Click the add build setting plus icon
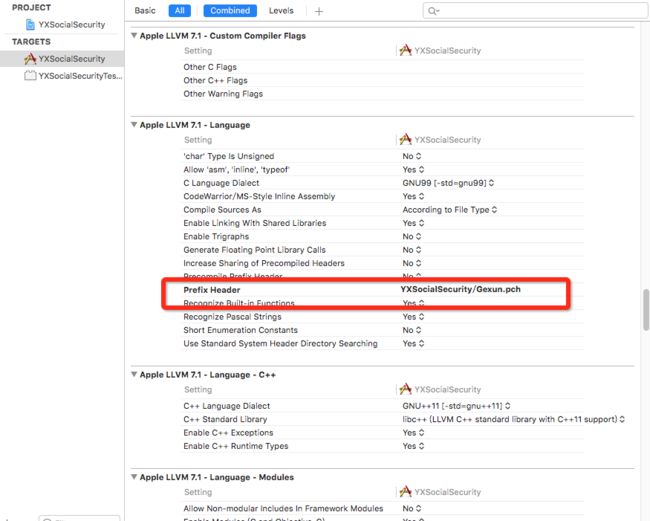This screenshot has width=650, height=521. 318,12
